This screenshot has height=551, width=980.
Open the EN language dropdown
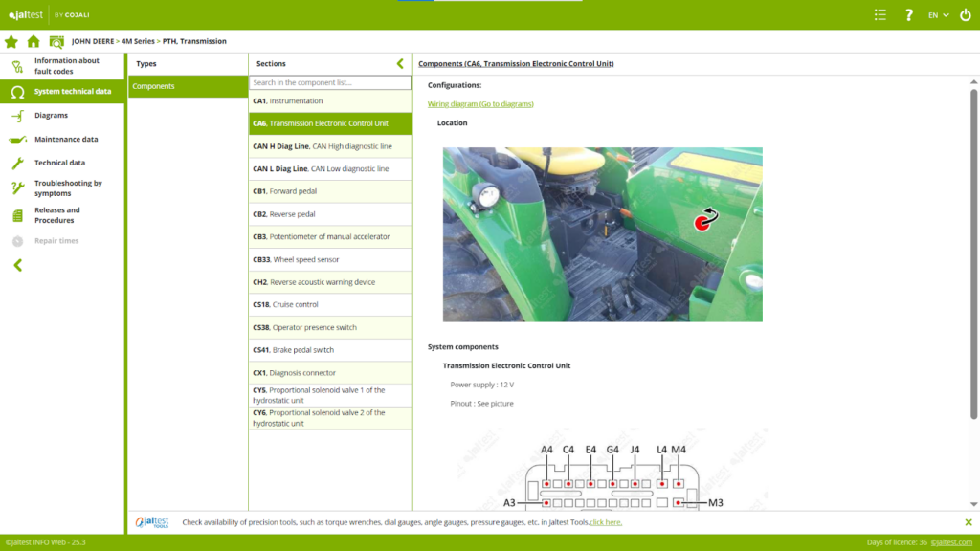click(x=938, y=15)
